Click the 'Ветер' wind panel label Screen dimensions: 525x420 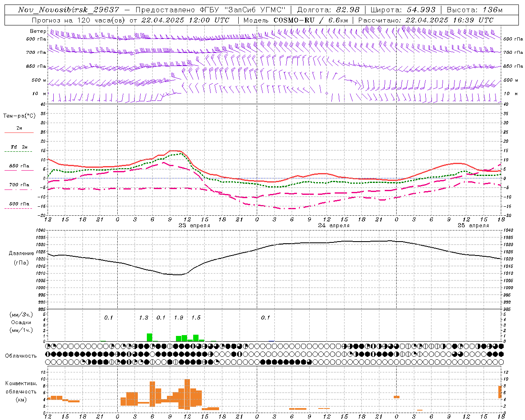(38, 31)
